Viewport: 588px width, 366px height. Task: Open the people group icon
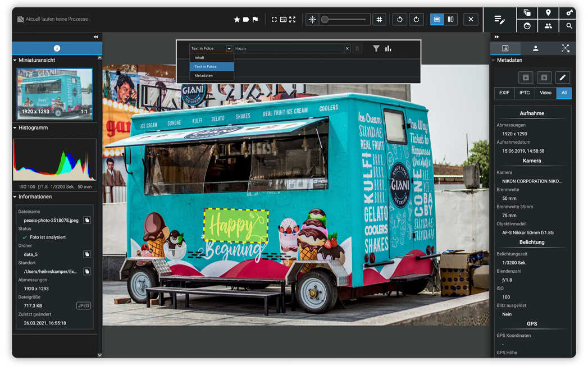click(548, 26)
